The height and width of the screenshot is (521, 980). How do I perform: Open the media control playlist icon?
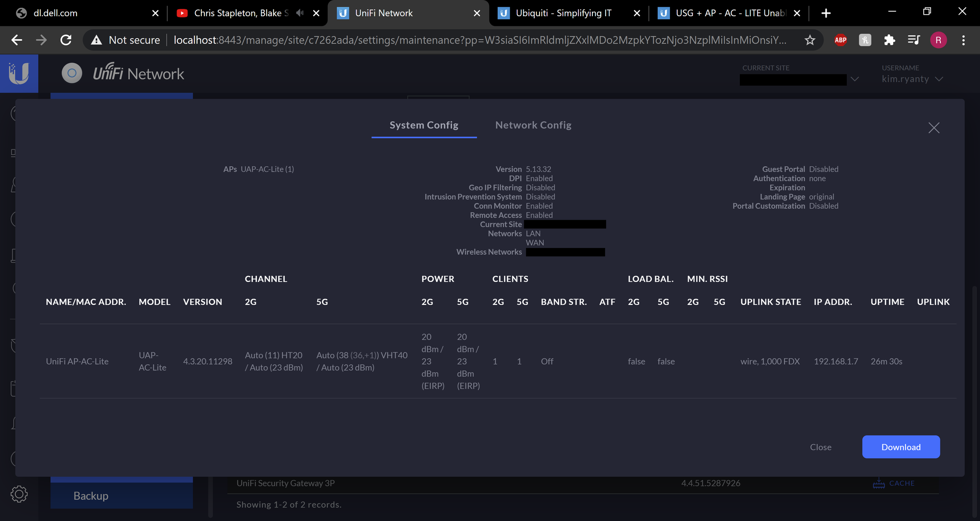pos(914,40)
